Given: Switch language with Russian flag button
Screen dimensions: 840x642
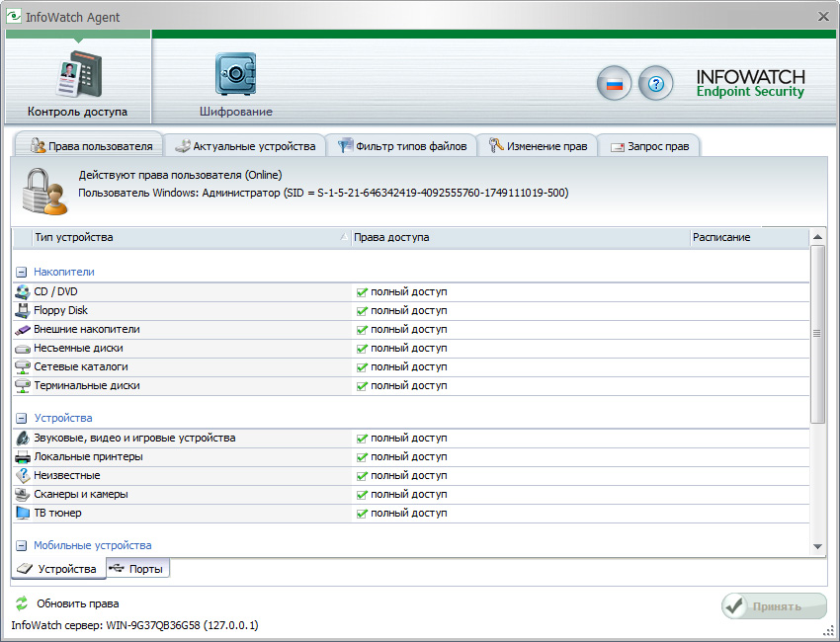Looking at the screenshot, I should (614, 84).
